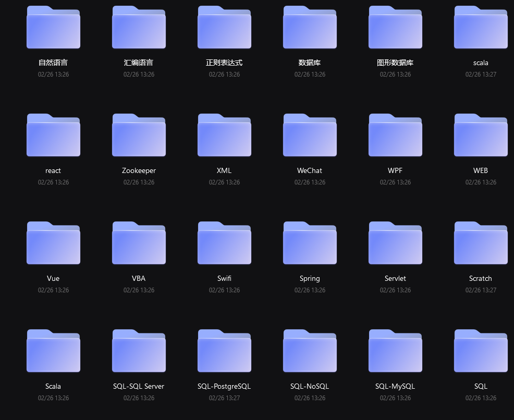Screen dimensions: 514x420
Task: Select the SQL-PostgreSQL name text
Action: (x=224, y=387)
